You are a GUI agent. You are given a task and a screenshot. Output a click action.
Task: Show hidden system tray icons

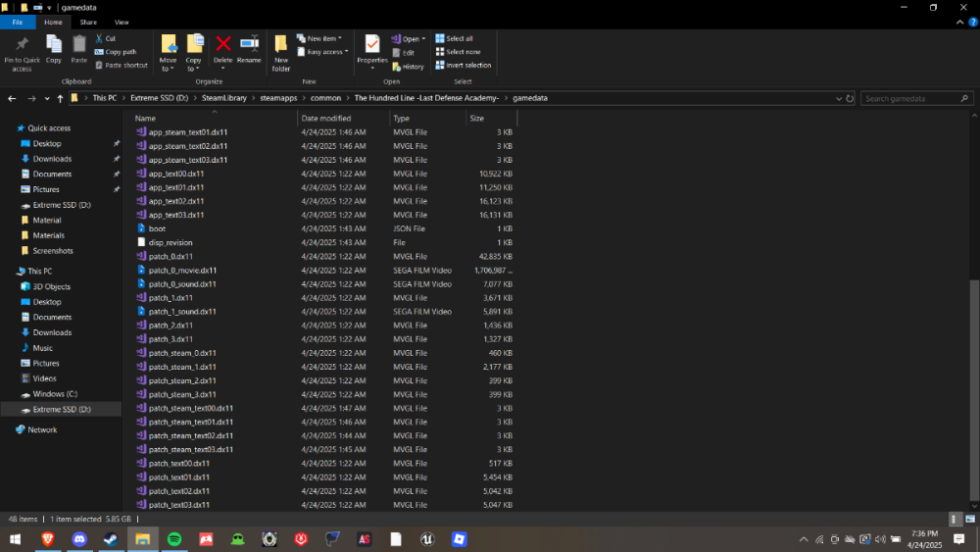(x=804, y=539)
